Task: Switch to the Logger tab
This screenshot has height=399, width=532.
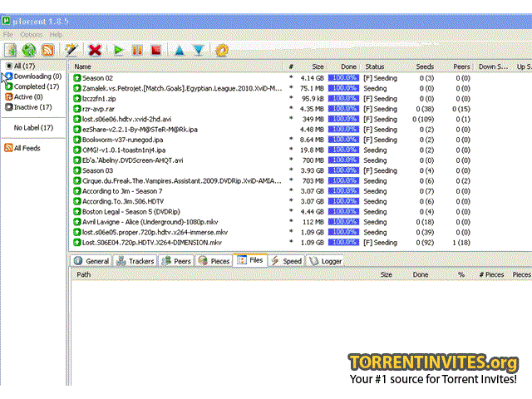Action: coord(325,261)
